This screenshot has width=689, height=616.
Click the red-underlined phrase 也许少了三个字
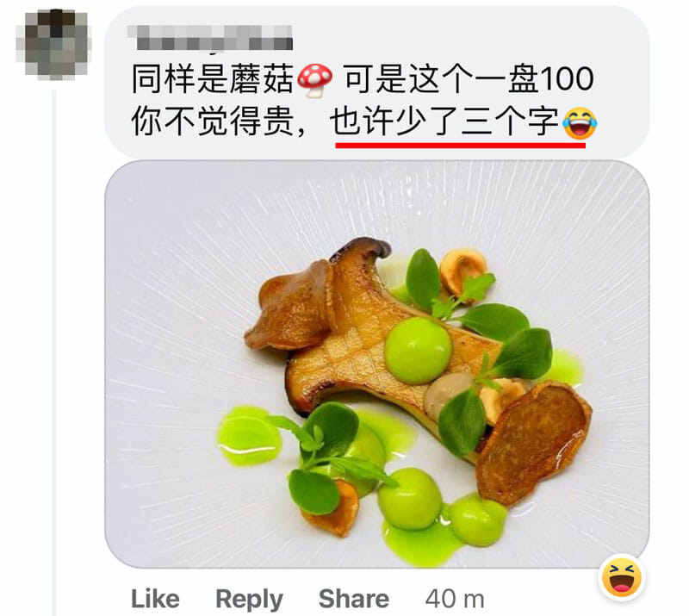coord(444,122)
